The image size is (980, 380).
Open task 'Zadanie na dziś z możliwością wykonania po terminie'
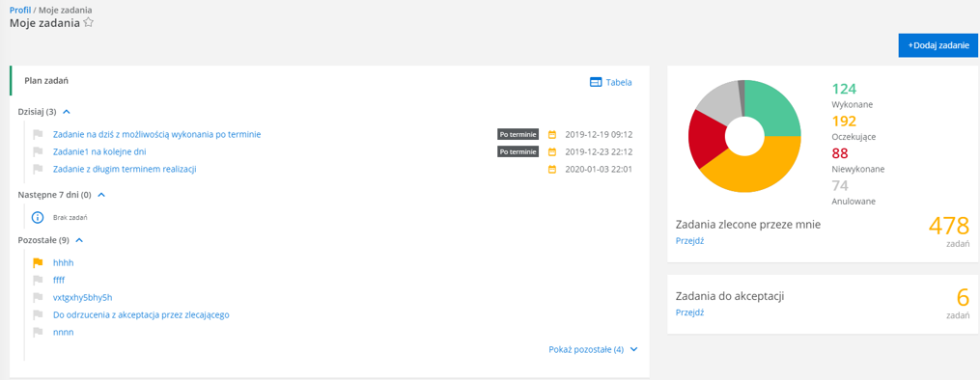tap(156, 134)
